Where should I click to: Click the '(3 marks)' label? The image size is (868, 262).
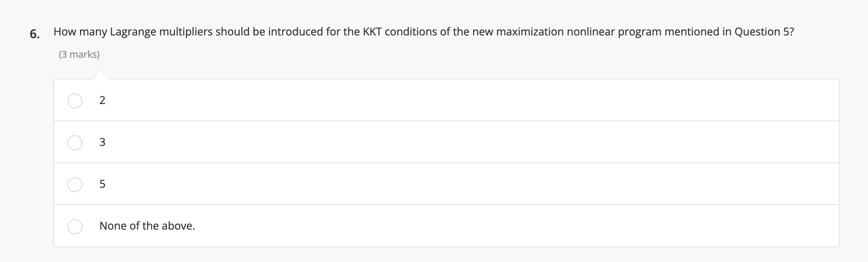click(x=79, y=54)
